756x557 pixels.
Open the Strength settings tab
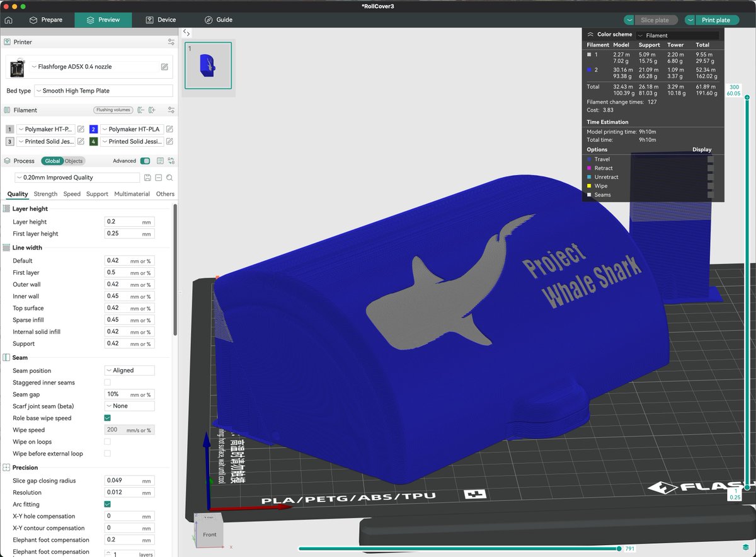click(x=45, y=194)
